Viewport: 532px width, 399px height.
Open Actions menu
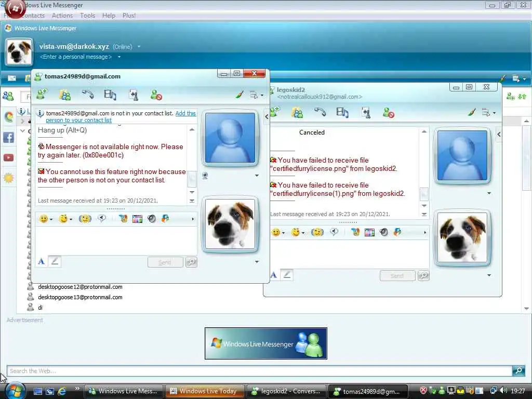click(x=62, y=15)
